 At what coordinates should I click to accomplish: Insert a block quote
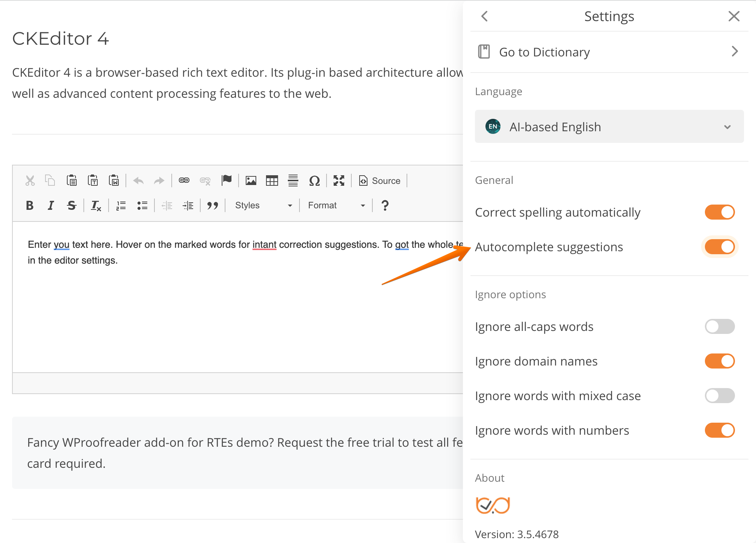click(212, 205)
